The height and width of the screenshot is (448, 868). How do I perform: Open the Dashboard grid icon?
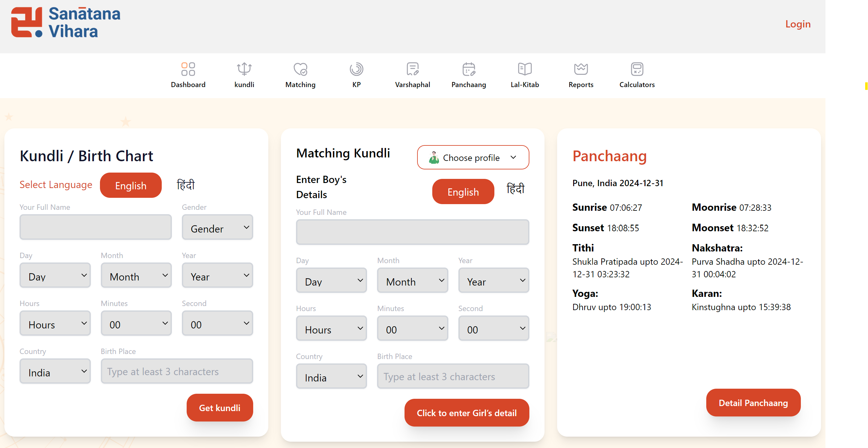188,69
